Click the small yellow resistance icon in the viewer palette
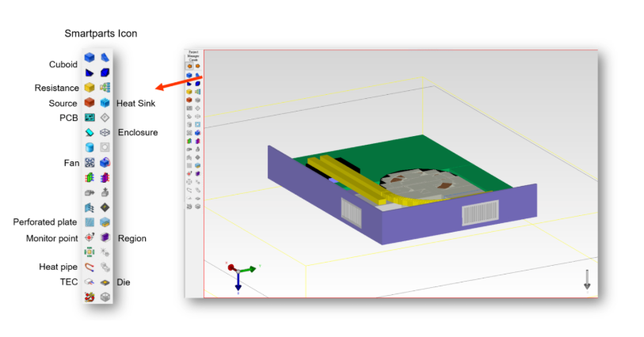644x337 pixels. [189, 92]
